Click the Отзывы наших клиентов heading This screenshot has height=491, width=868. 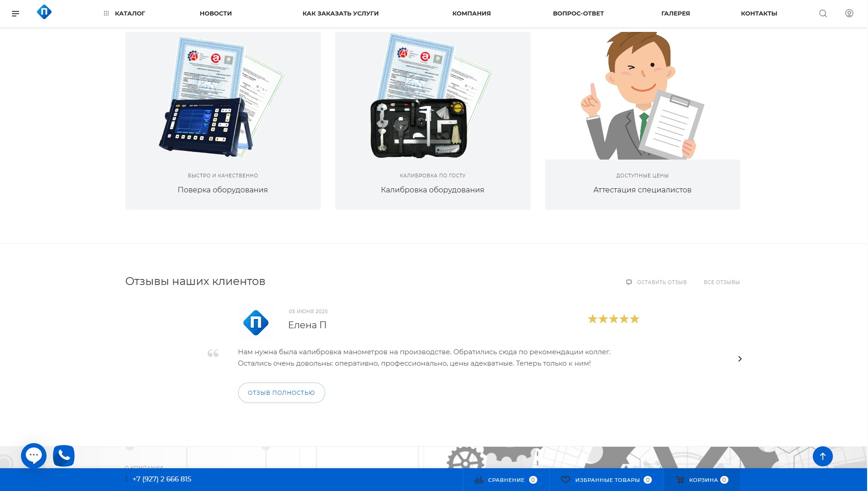tap(195, 281)
